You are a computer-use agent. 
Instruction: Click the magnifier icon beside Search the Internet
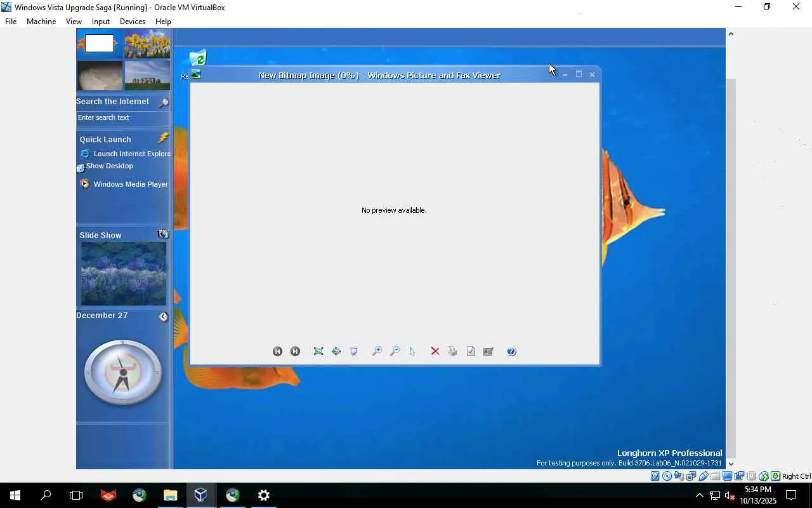(164, 102)
